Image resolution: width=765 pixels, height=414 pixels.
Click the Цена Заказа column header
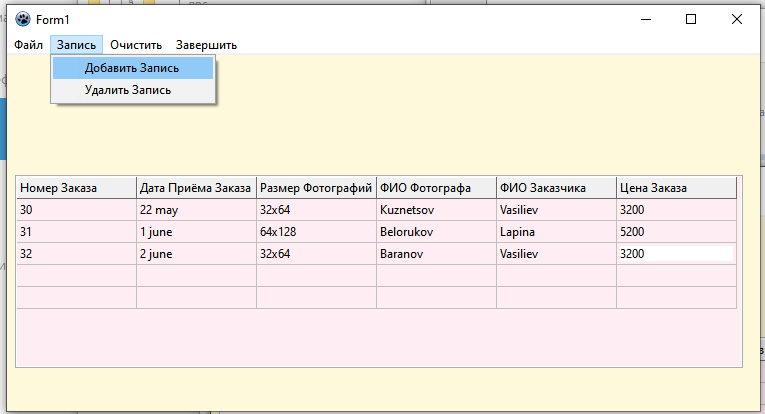(677, 188)
